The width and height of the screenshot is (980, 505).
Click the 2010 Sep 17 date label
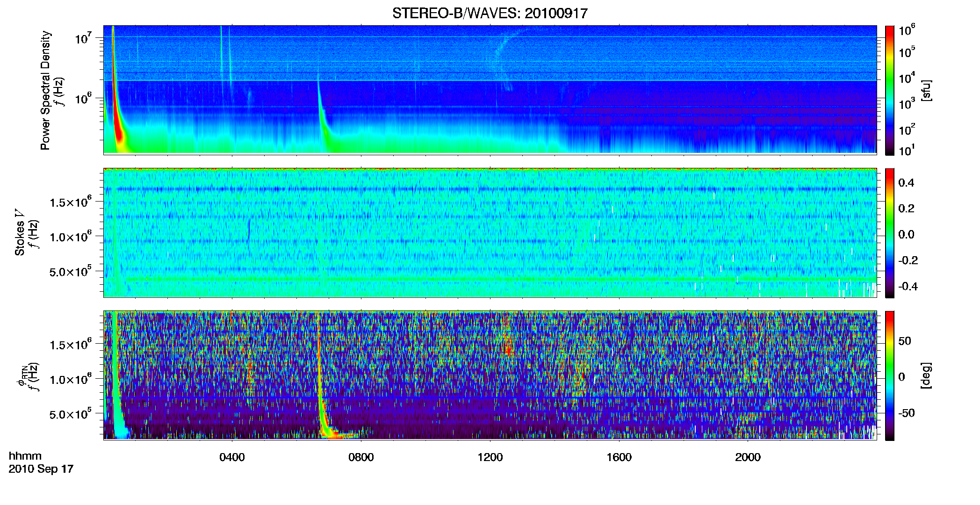(x=41, y=469)
